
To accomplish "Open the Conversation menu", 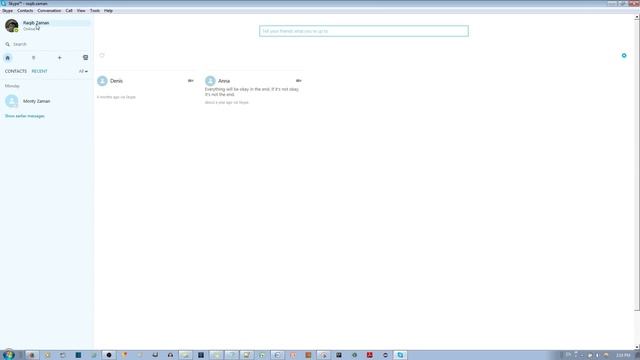I will (49, 11).
